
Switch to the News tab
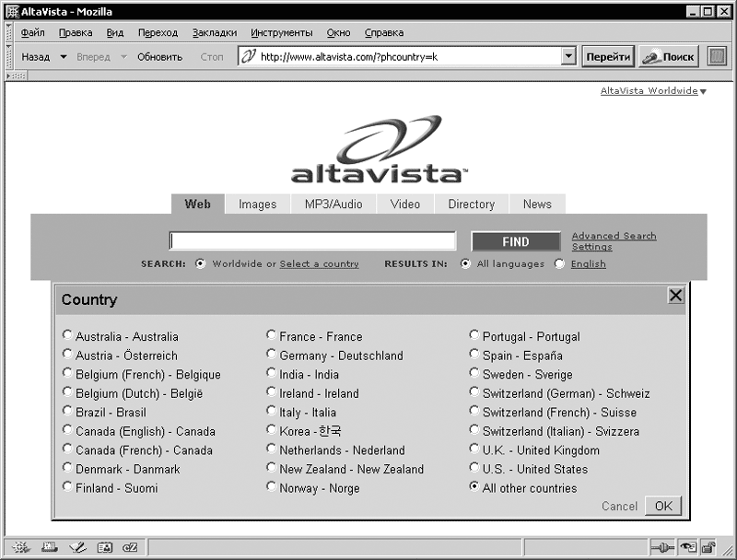(537, 204)
